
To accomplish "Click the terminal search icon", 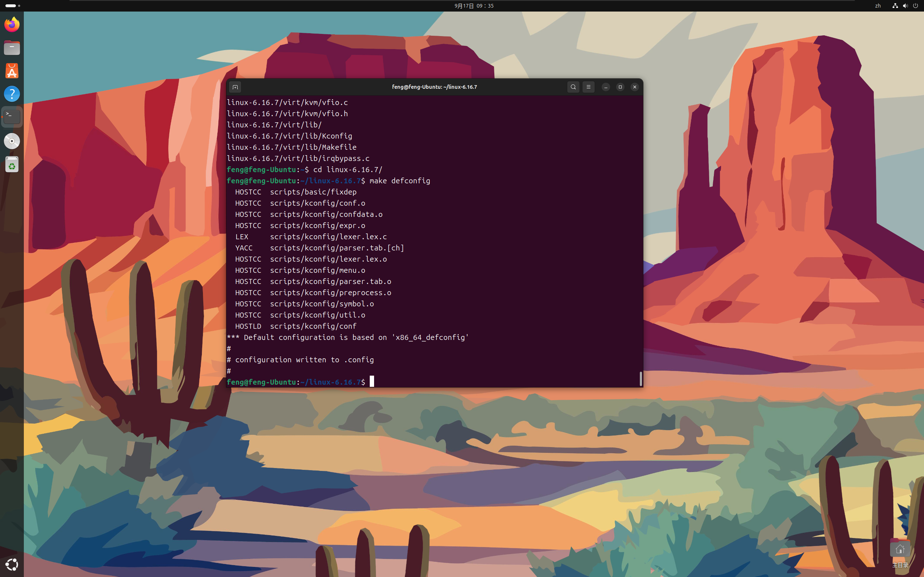I will pos(573,87).
